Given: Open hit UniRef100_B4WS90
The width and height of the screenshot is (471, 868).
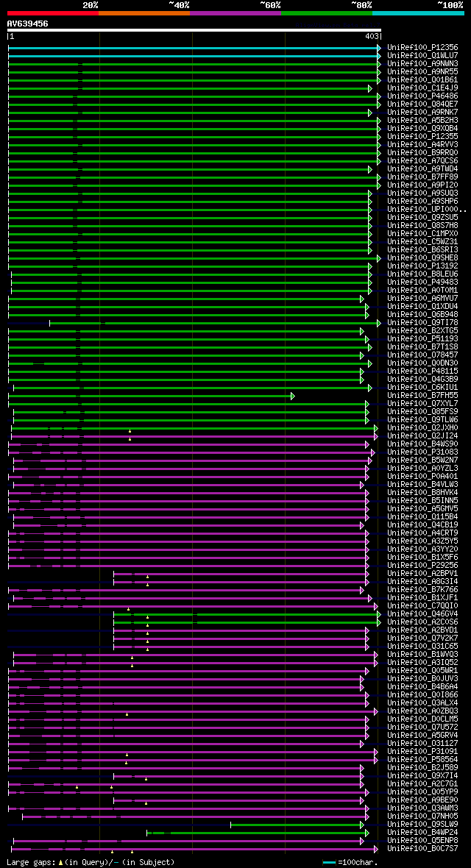Looking at the screenshot, I should point(422,444).
